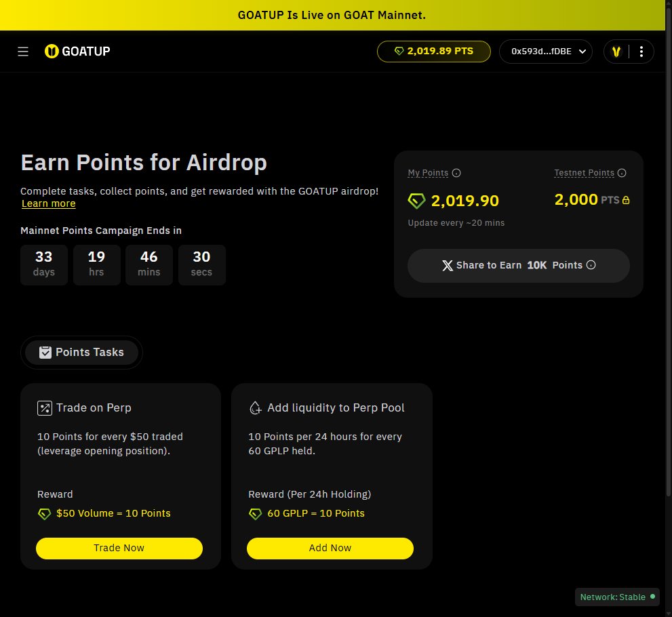Open the 2,019.89 PTS points badge

(434, 52)
